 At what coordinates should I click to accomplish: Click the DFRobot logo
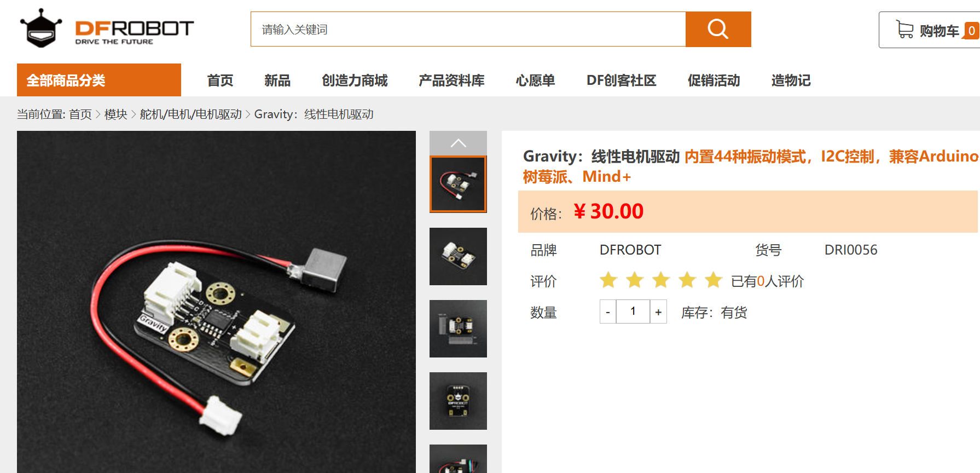point(107,28)
